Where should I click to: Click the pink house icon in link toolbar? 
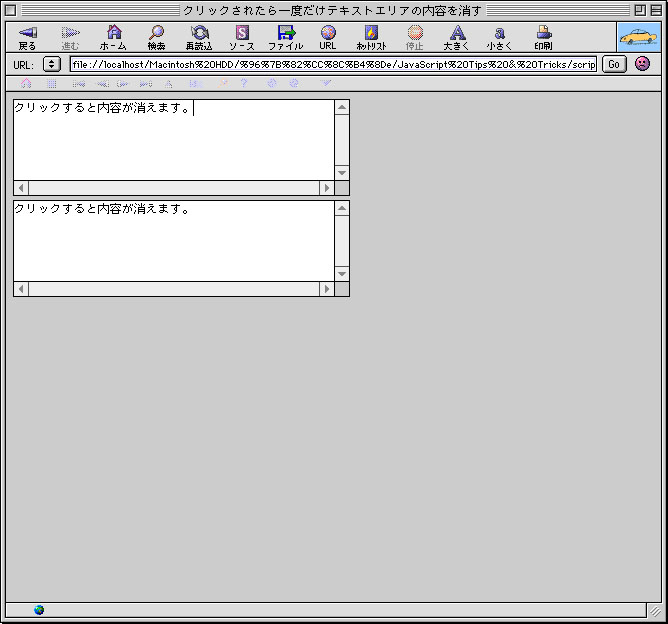click(x=26, y=83)
